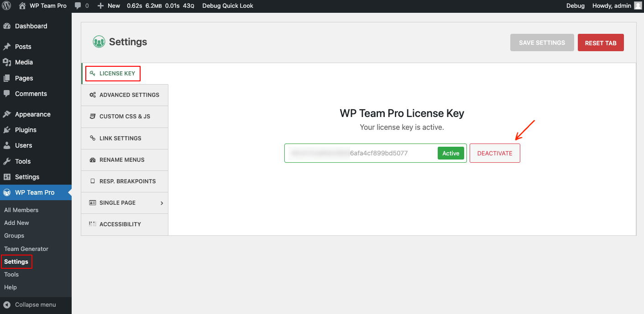Click the Deactivate license button

[495, 153]
